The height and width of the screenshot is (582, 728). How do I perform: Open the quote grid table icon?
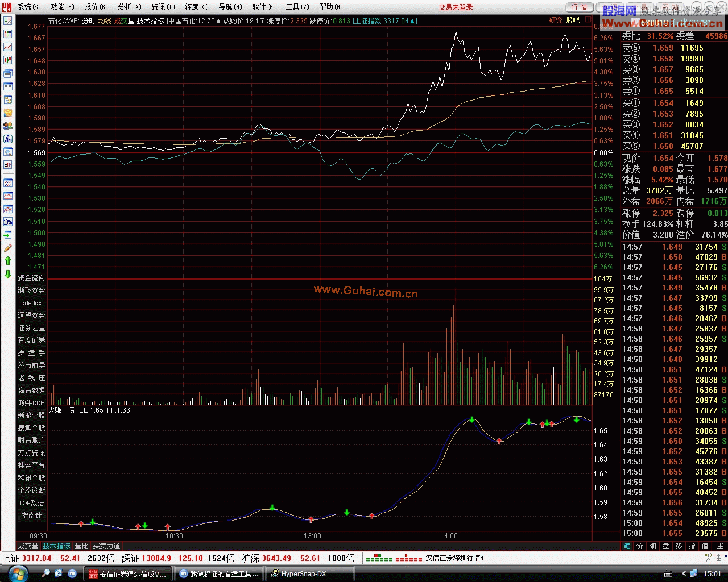[x=8, y=34]
